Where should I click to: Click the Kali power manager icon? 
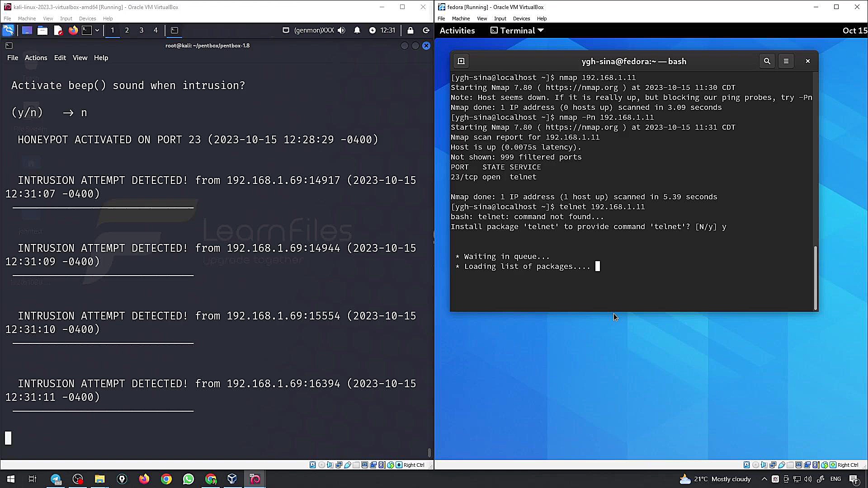pyautogui.click(x=372, y=30)
